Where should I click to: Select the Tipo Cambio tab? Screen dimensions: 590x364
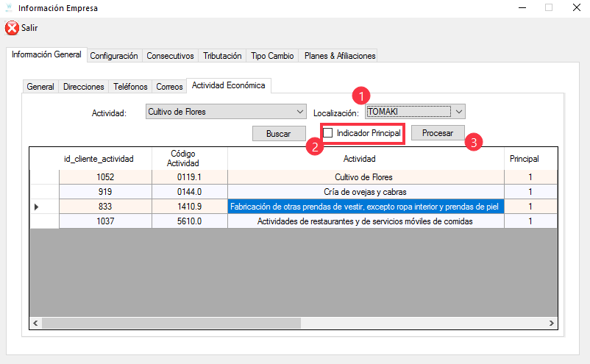click(272, 56)
